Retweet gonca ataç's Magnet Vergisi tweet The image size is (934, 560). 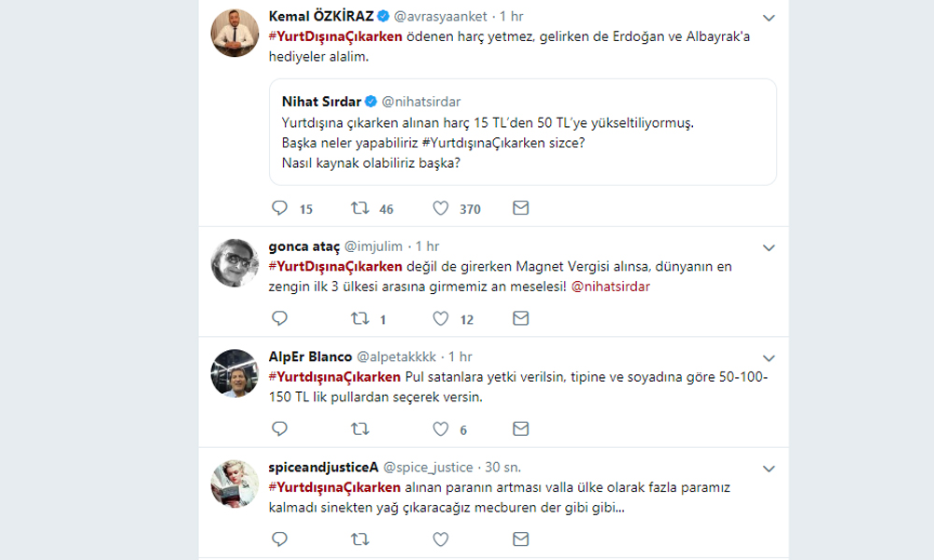(x=360, y=319)
